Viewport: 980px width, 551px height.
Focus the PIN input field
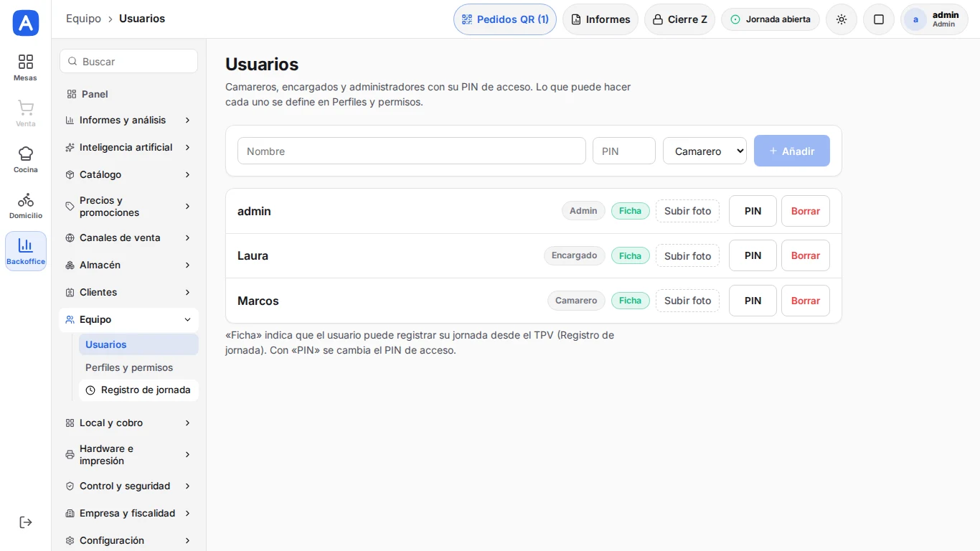624,151
